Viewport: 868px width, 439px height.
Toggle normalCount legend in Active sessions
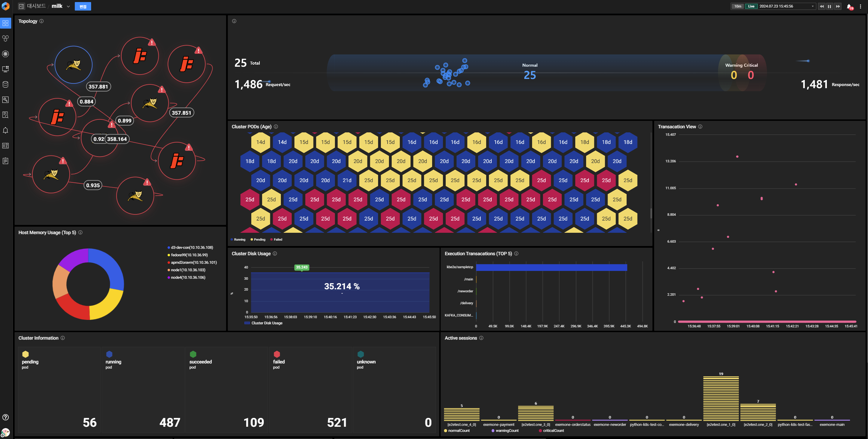457,431
